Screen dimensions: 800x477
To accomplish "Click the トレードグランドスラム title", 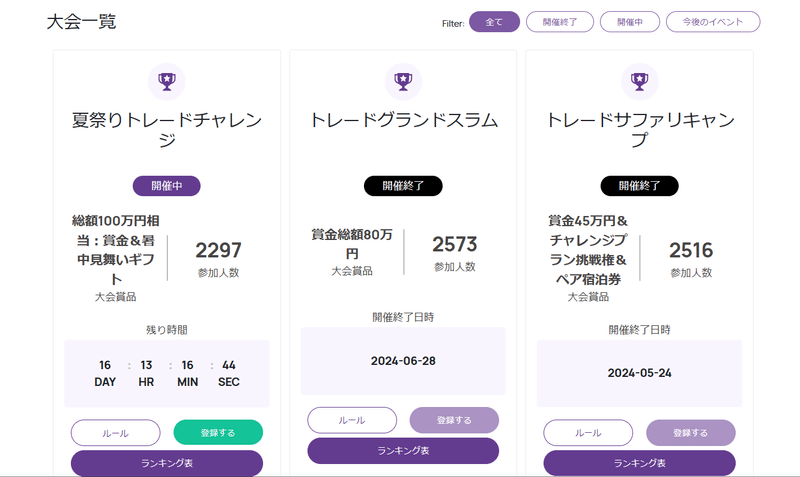I will [403, 120].
